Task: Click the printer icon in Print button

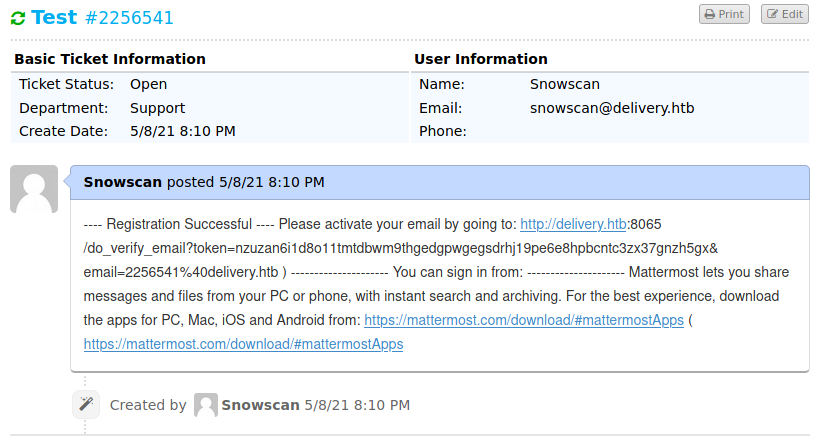Action: [708, 15]
